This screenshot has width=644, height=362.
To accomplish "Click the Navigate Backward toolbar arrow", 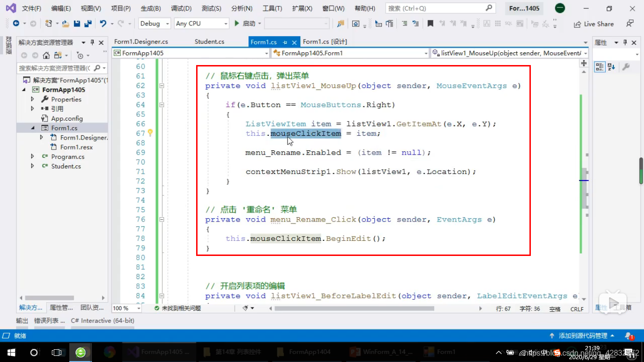I will coord(16,24).
